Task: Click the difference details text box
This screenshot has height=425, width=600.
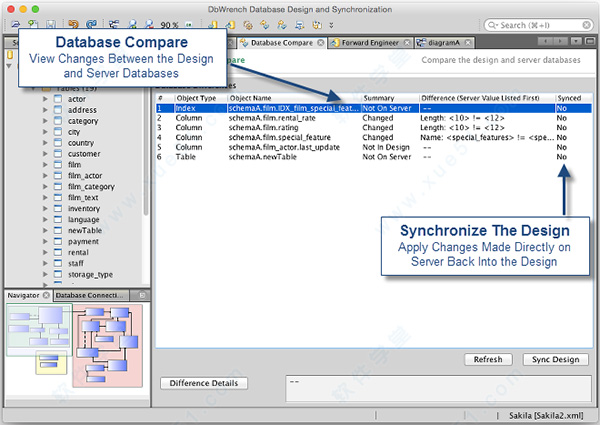Action: tap(439, 389)
